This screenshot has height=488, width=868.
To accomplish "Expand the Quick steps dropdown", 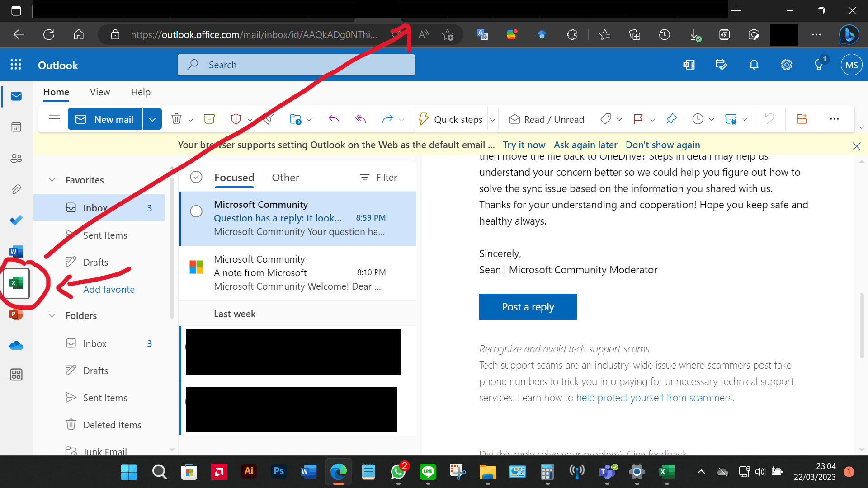I will pyautogui.click(x=493, y=119).
